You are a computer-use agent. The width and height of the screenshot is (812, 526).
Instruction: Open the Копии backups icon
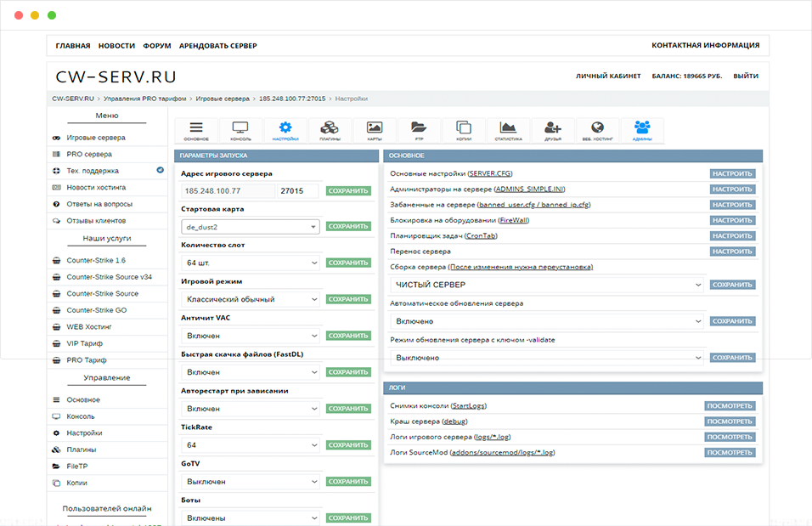pos(463,130)
